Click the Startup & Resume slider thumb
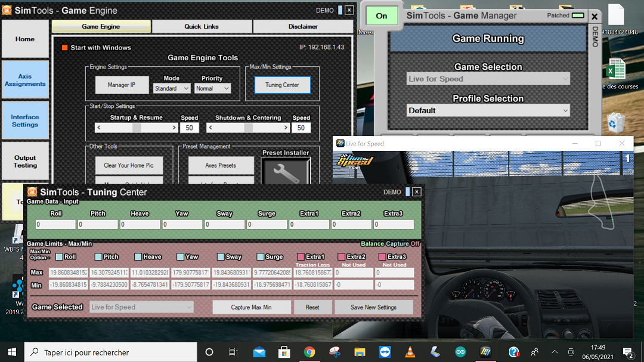Screen dimensions: 644x362 click(137, 128)
